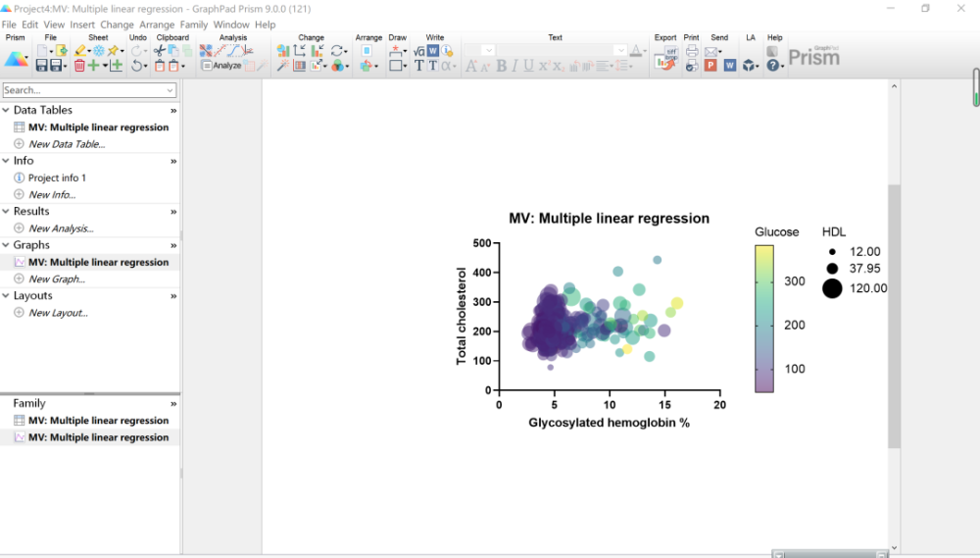The width and height of the screenshot is (980, 558).
Task: Click the Glucose color gradient legend bar
Action: click(x=763, y=319)
